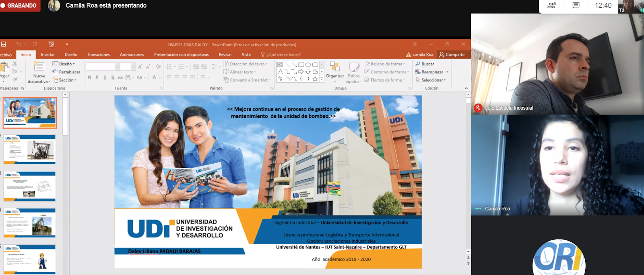This screenshot has width=644, height=275.
Task: Click the Cut scissors icon
Action: coord(15,64)
